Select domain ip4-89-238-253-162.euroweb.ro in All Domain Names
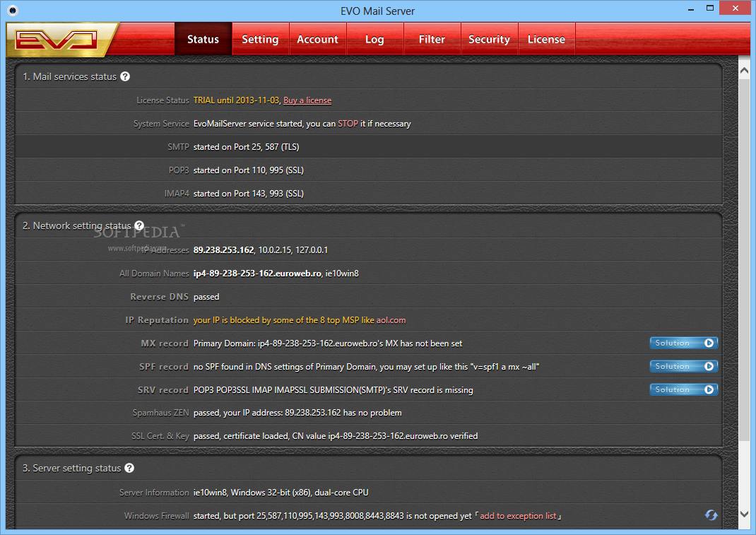The height and width of the screenshot is (535, 756). 257,274
